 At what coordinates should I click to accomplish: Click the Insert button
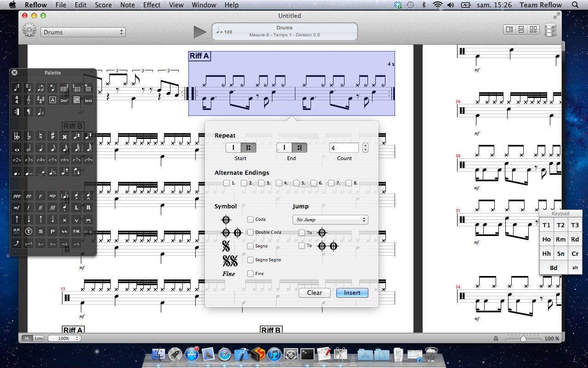coord(352,293)
